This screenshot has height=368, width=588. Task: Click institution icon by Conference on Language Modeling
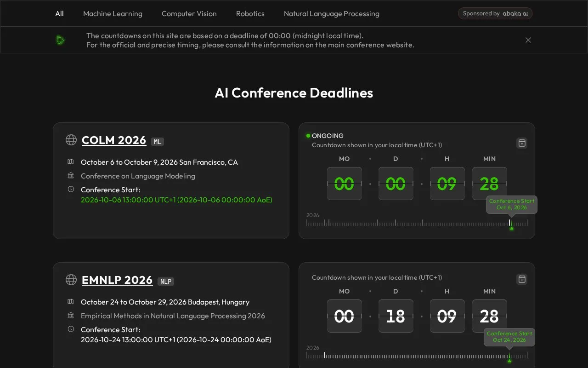pos(71,176)
